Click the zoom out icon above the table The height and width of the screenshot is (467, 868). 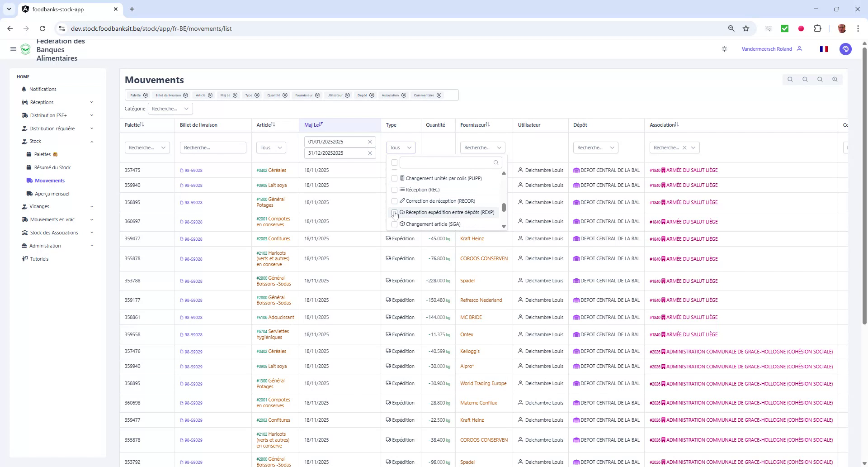[790, 80]
